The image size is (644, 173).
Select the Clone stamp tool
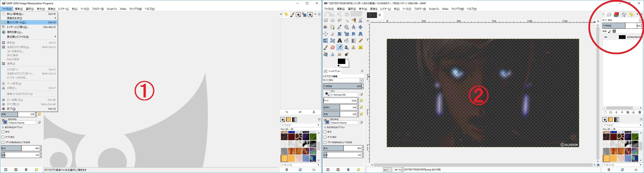tap(354, 47)
